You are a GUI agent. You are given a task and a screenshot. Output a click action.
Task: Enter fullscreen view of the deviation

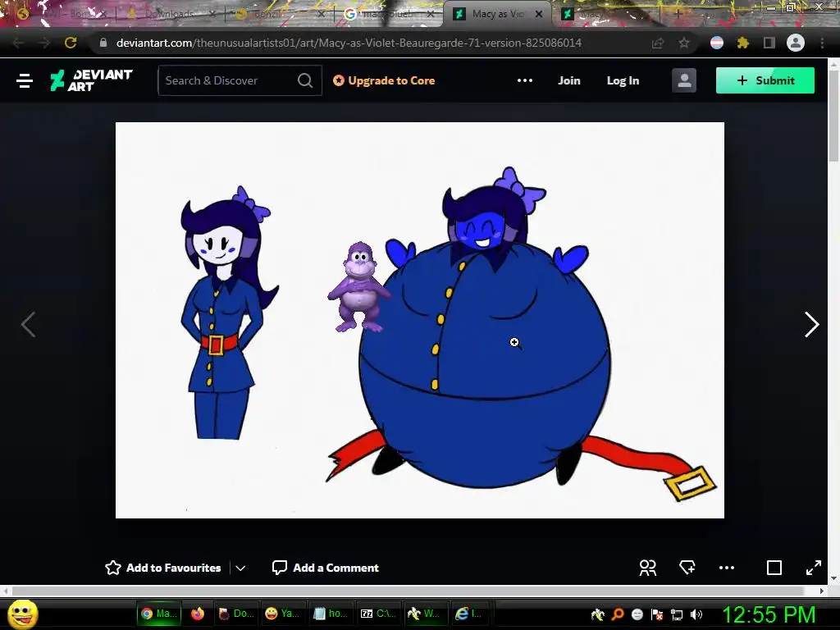pos(813,568)
